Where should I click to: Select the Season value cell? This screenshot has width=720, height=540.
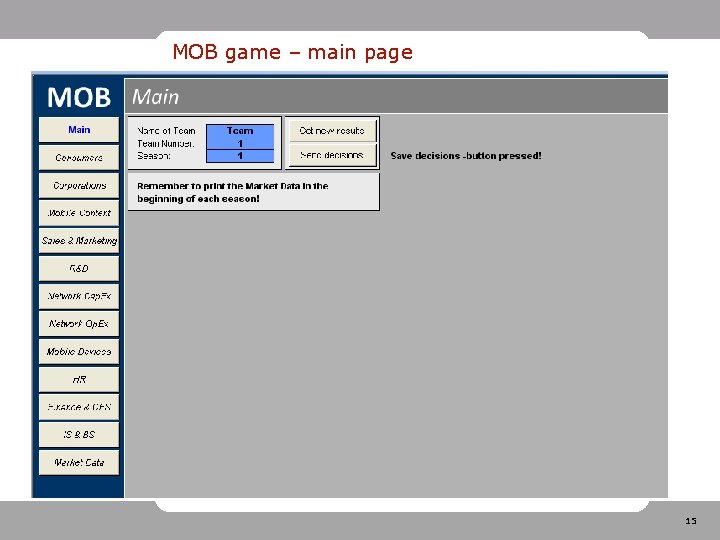pos(240,156)
